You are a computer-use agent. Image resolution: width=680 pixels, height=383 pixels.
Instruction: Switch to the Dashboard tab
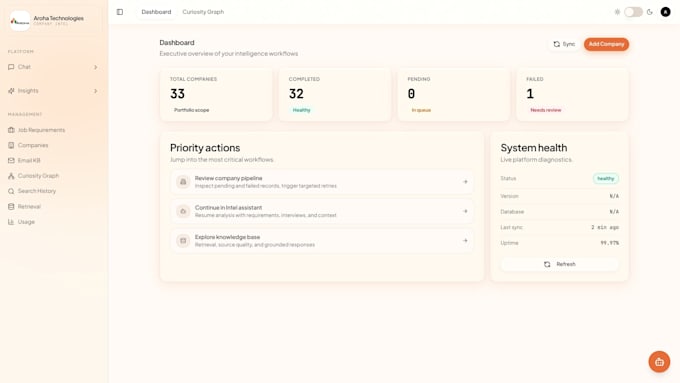[x=156, y=12]
